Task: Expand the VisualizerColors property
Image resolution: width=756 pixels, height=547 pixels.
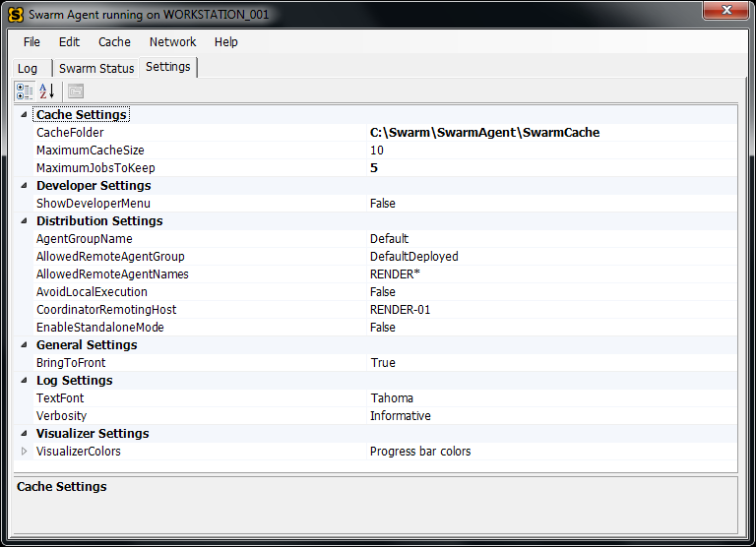Action: 24,452
